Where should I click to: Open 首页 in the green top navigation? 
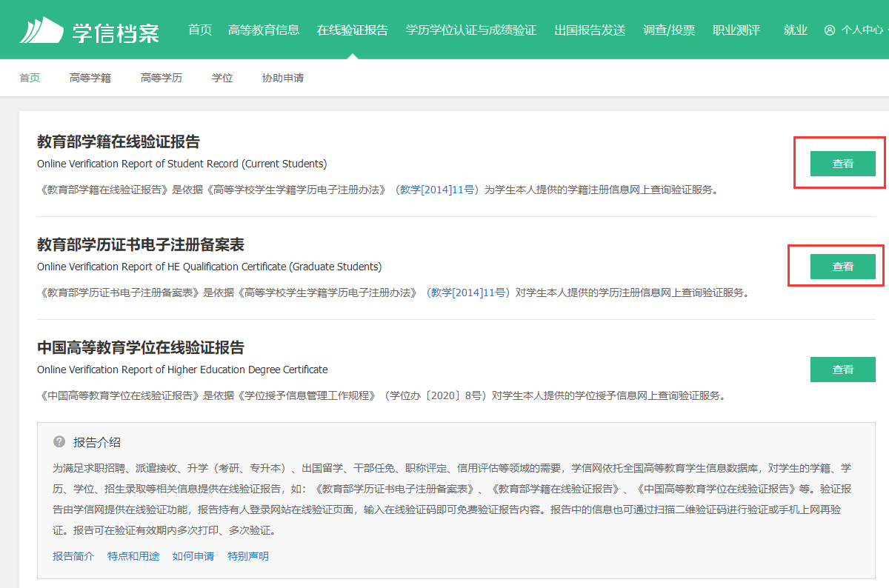pyautogui.click(x=200, y=30)
